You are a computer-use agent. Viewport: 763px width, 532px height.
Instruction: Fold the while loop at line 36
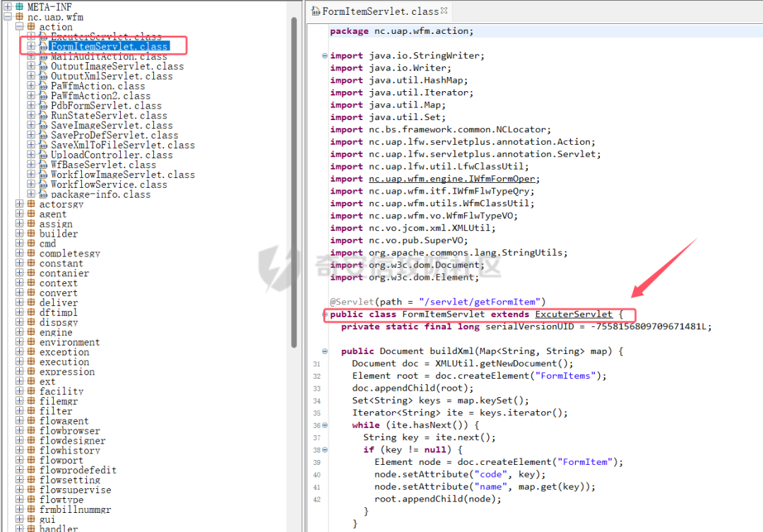point(324,425)
